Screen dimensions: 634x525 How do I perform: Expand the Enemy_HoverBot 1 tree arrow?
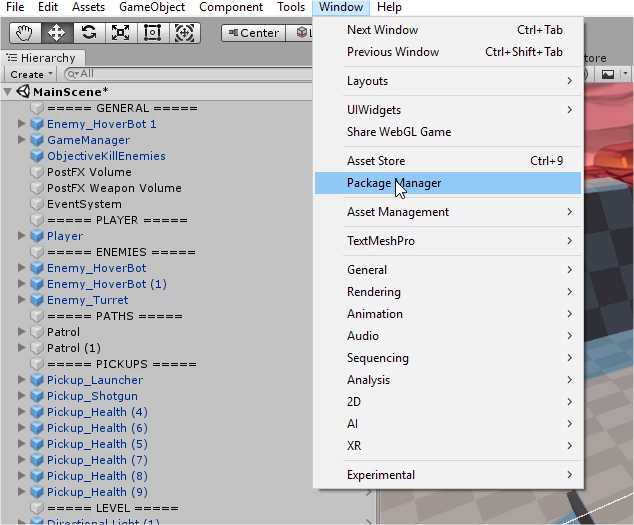point(22,124)
